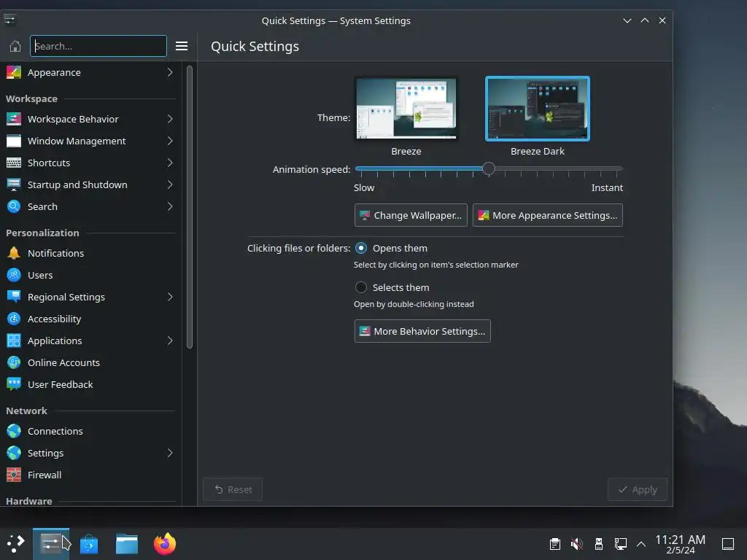The height and width of the screenshot is (560, 747).
Task: Open the Notifications settings entry
Action: tap(90, 253)
